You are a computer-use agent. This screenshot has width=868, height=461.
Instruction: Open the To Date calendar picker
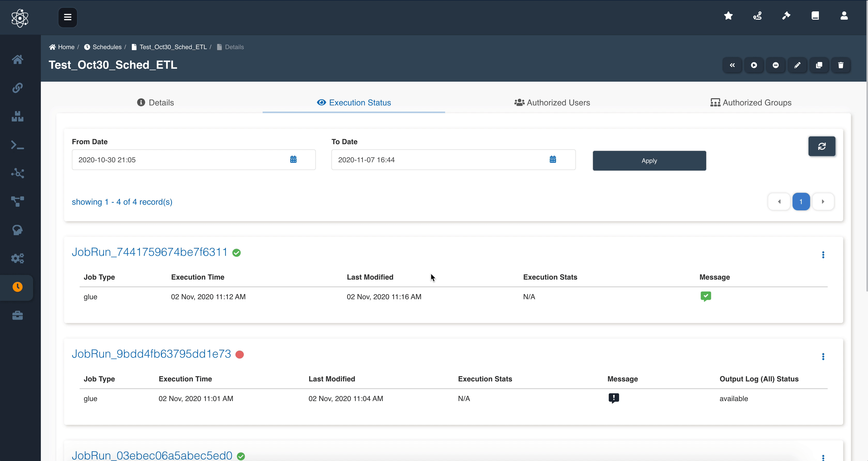[x=553, y=160]
